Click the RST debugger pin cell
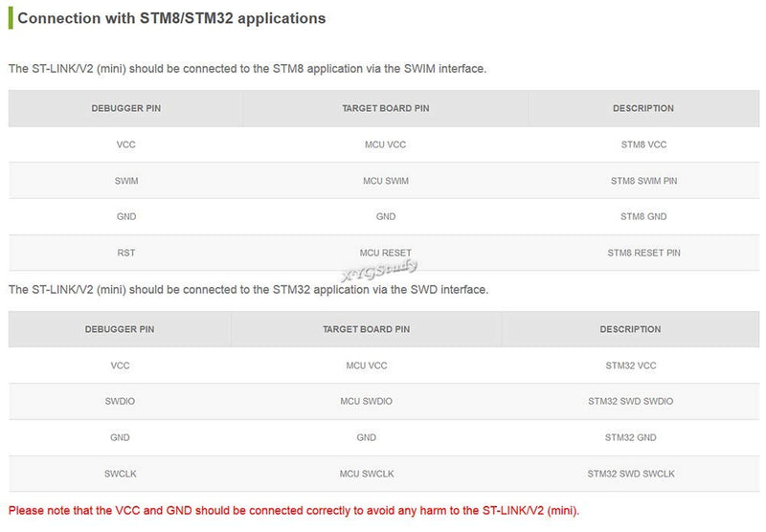This screenshot has height=532, width=766. pos(126,253)
